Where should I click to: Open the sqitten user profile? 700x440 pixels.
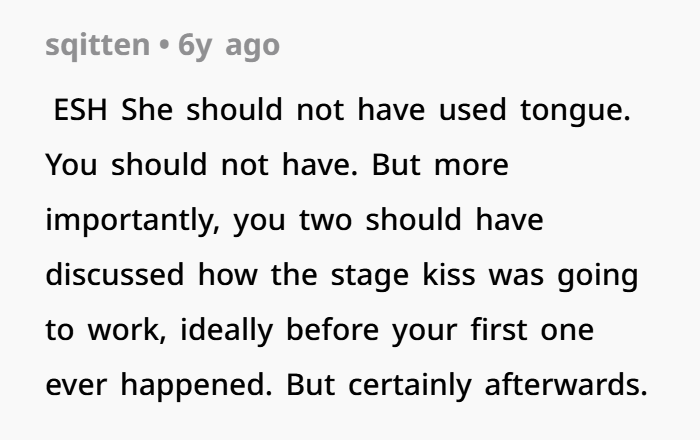pos(97,46)
